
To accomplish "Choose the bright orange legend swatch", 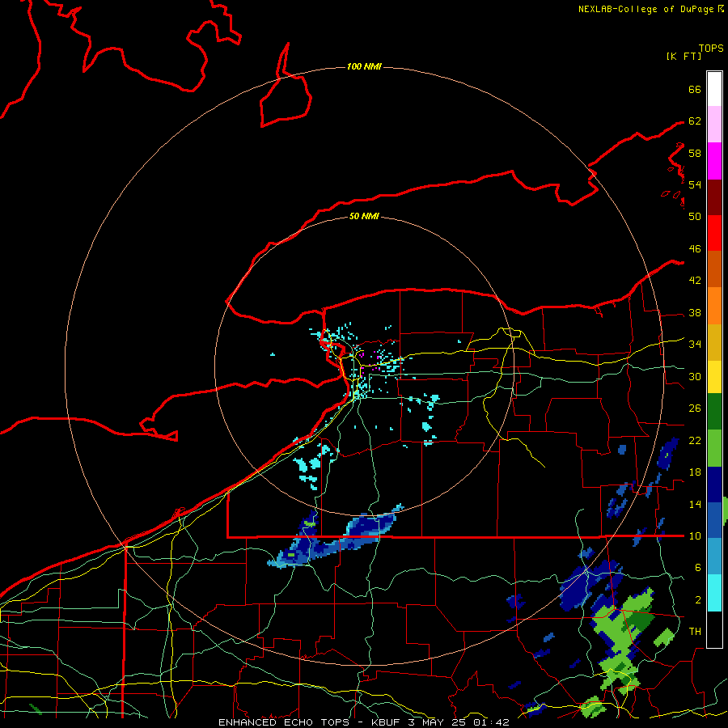I will pos(714,306).
